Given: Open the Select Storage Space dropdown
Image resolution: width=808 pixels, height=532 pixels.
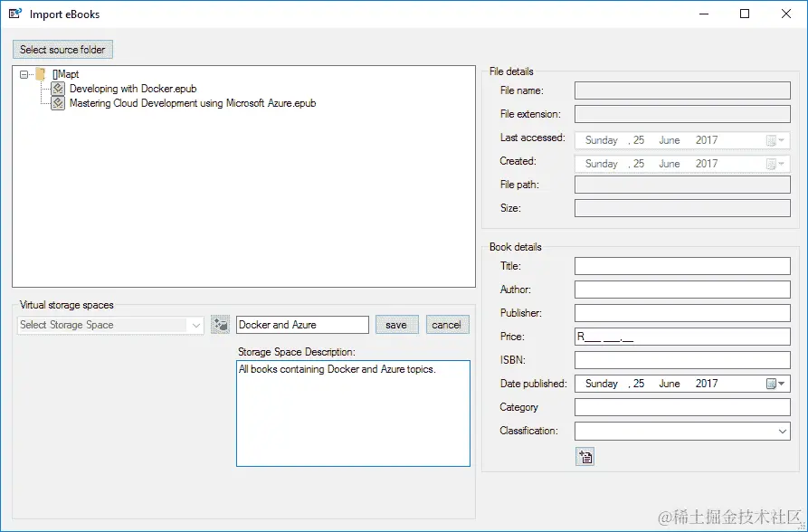Looking at the screenshot, I should [x=195, y=326].
